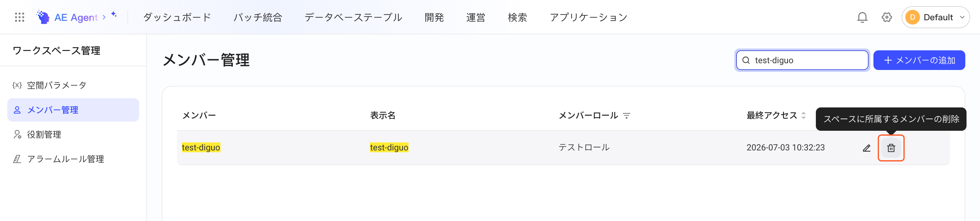Click the メンバーの追加 button

tap(919, 60)
